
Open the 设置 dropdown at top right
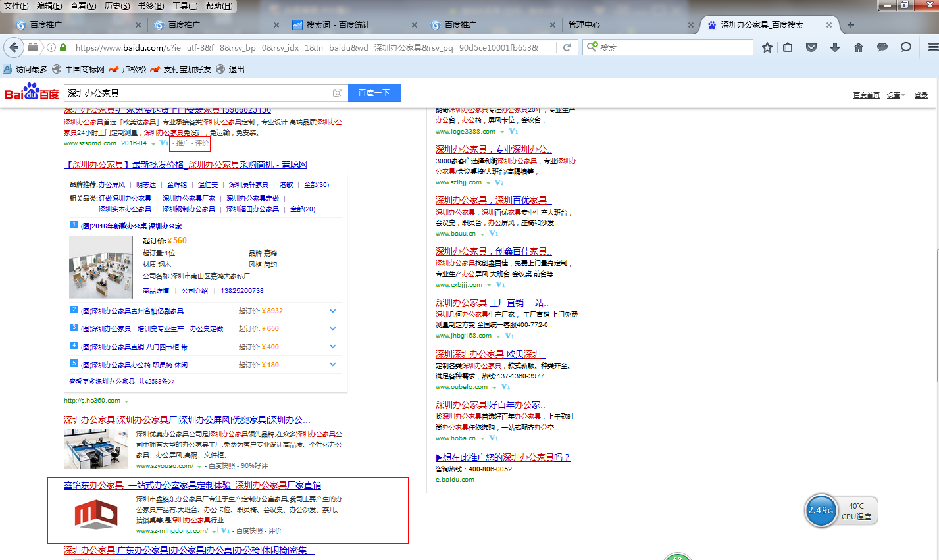896,95
